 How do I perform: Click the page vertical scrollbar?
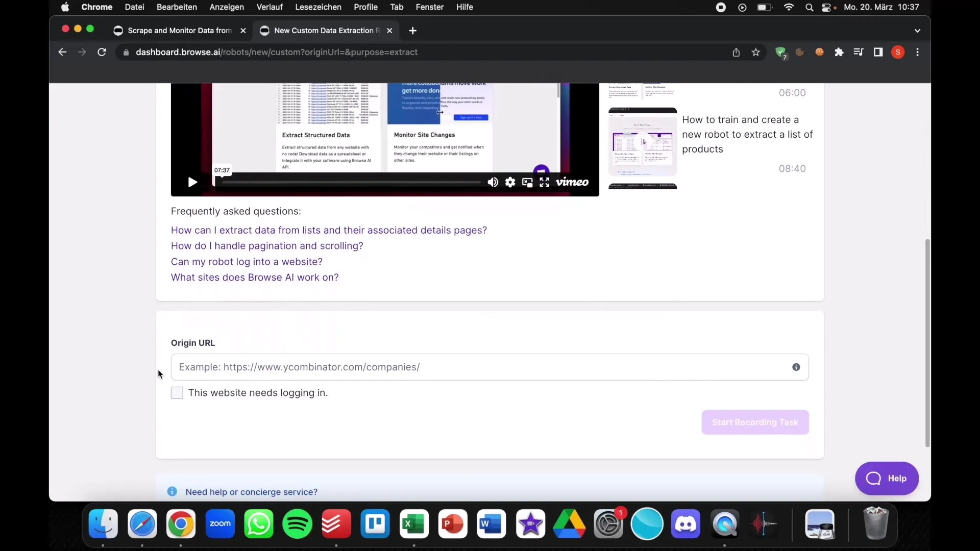[927, 343]
